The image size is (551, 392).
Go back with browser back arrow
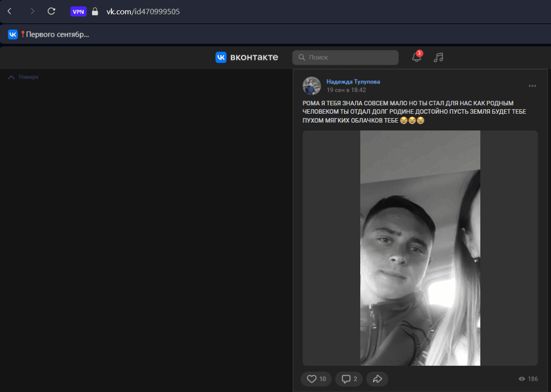(x=9, y=11)
